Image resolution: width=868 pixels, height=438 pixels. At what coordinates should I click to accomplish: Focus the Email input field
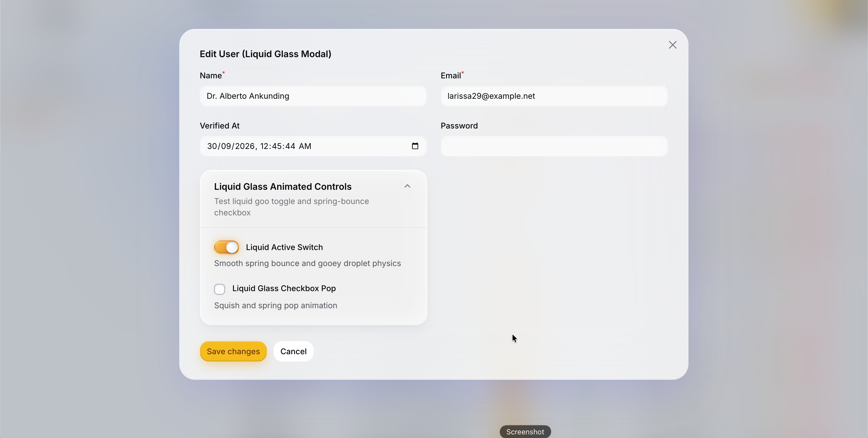554,96
